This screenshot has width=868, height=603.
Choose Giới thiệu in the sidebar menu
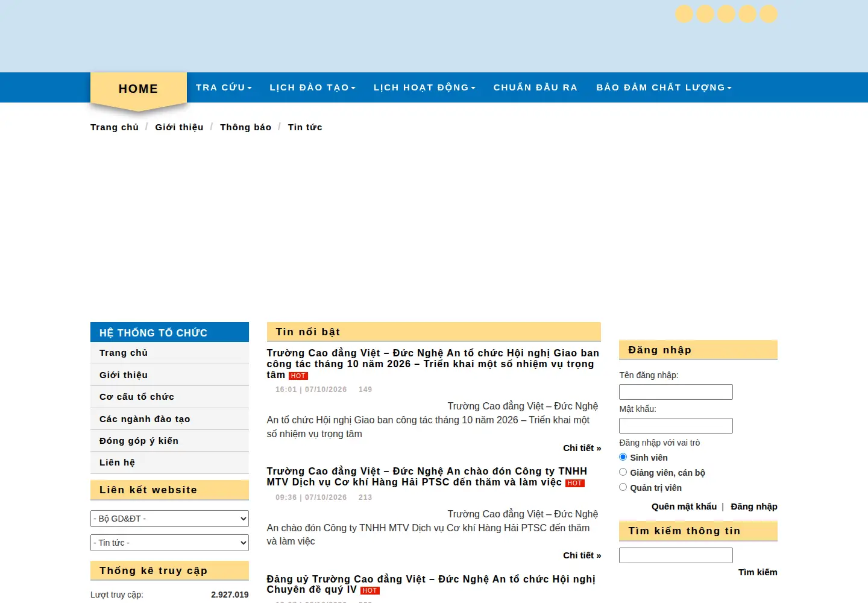(x=169, y=375)
